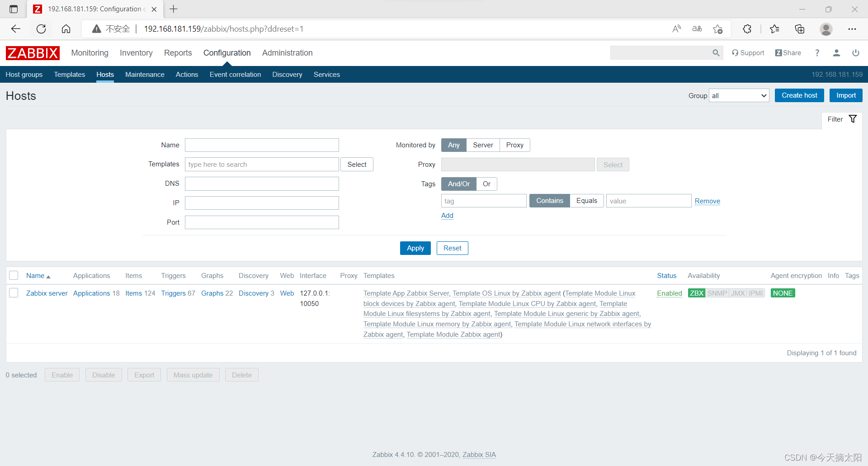This screenshot has width=868, height=466.
Task: Click the browser address bar URL
Action: 224,29
